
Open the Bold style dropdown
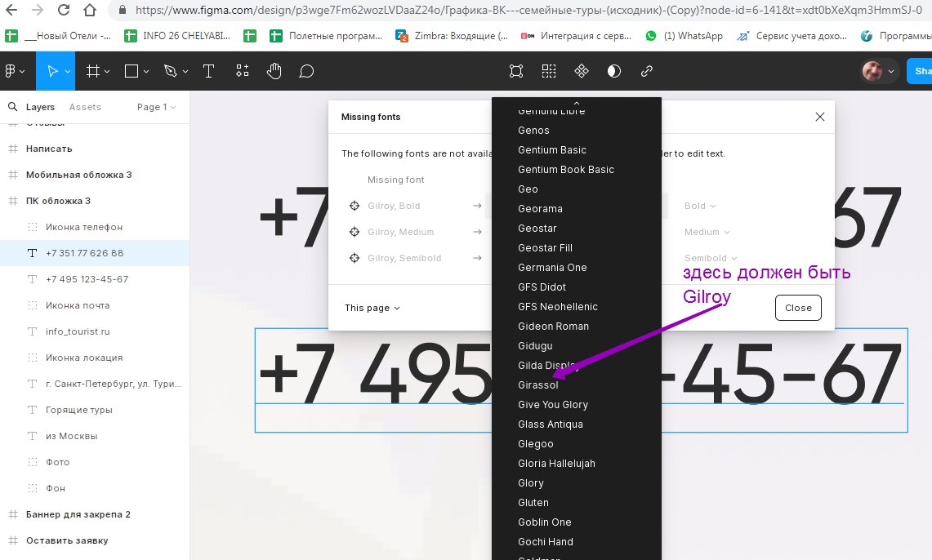click(x=700, y=206)
